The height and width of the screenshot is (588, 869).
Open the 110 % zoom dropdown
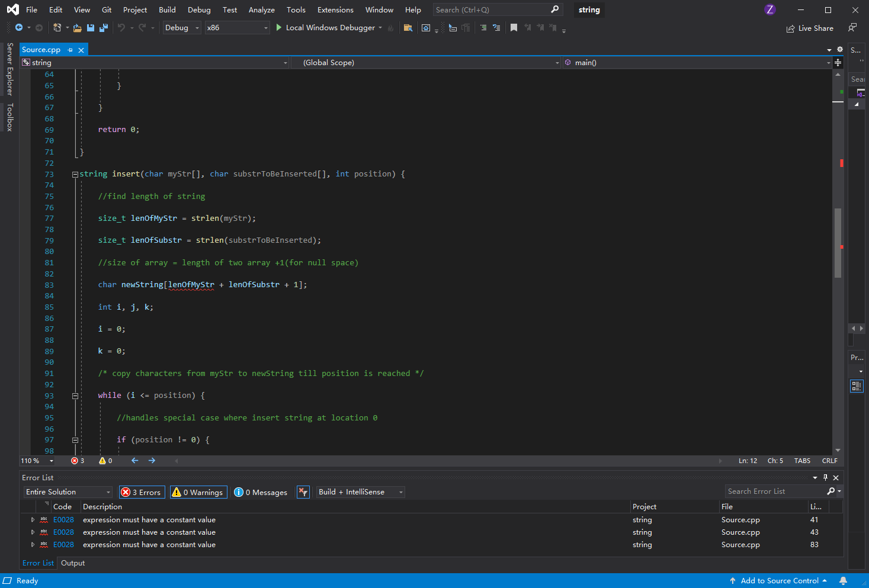(37, 461)
